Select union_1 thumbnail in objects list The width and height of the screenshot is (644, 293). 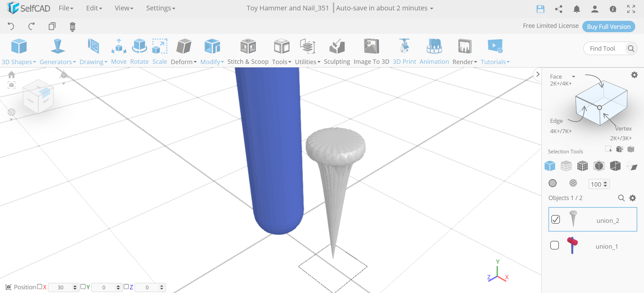click(x=572, y=245)
